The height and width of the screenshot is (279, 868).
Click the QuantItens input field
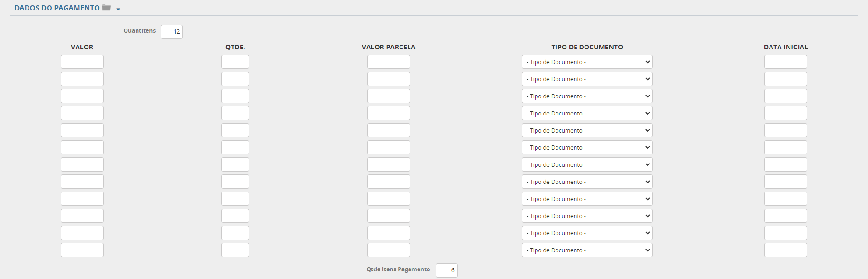tap(172, 32)
